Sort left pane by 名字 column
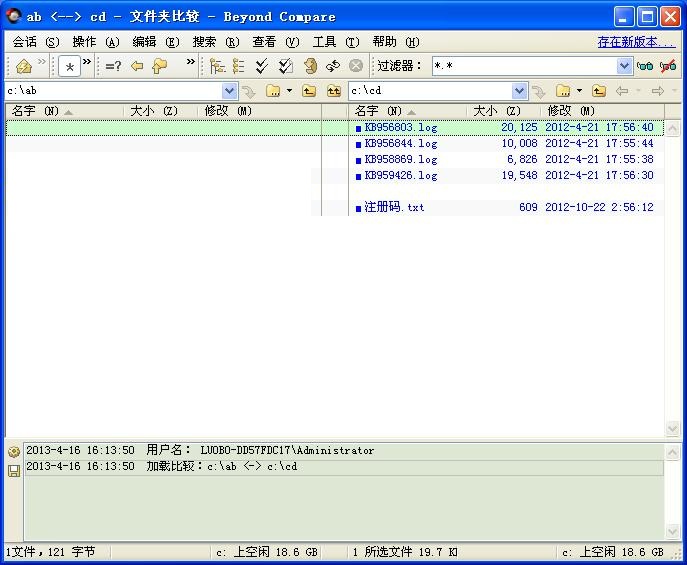Screen dimensions: 687x565 (x=64, y=111)
